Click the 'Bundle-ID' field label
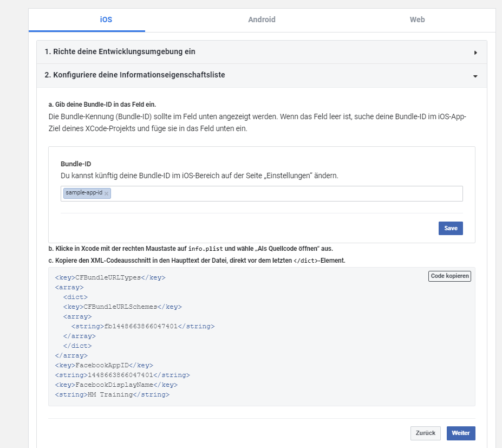The image size is (502, 448). click(x=76, y=164)
